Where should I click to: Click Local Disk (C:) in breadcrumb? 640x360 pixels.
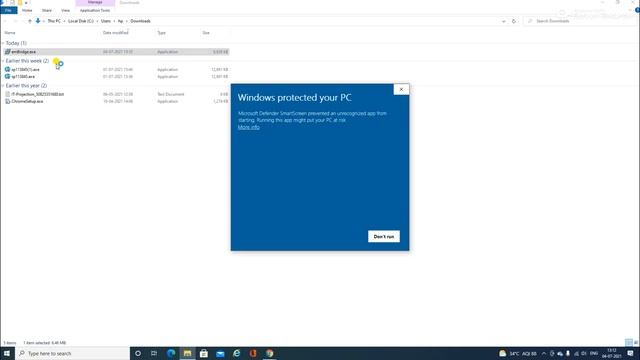coord(80,21)
